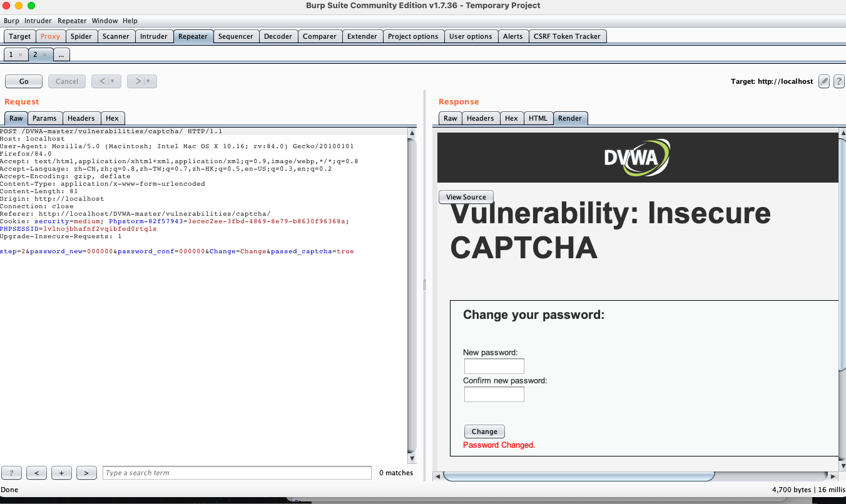
Task: Click the red 'Password Changed.' message
Action: point(499,445)
